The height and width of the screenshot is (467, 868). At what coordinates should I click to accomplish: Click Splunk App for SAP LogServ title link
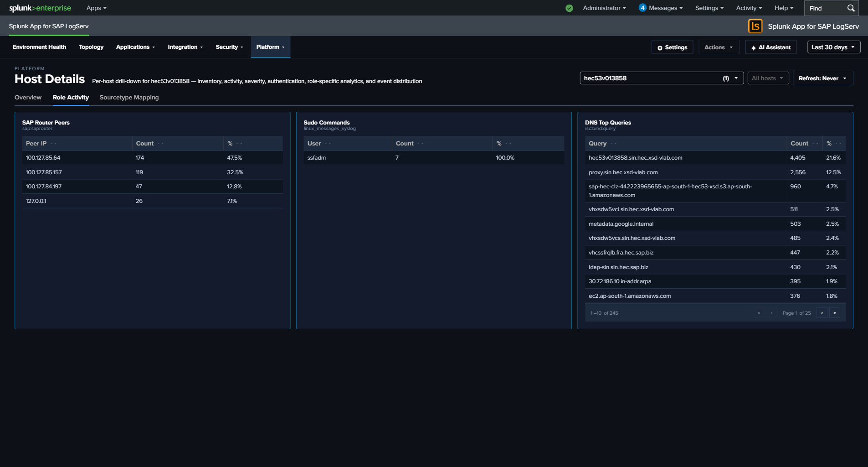(x=49, y=26)
